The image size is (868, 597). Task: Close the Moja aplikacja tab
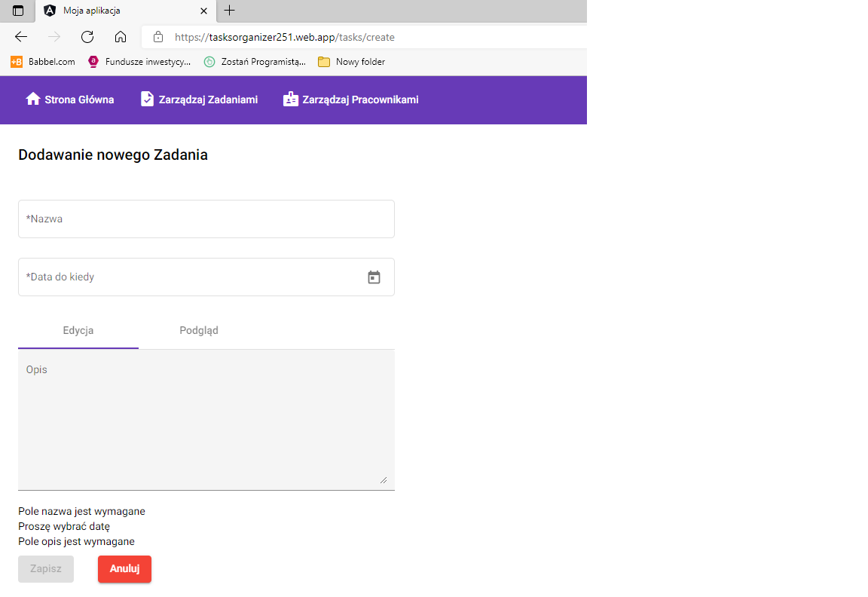pyautogui.click(x=203, y=11)
